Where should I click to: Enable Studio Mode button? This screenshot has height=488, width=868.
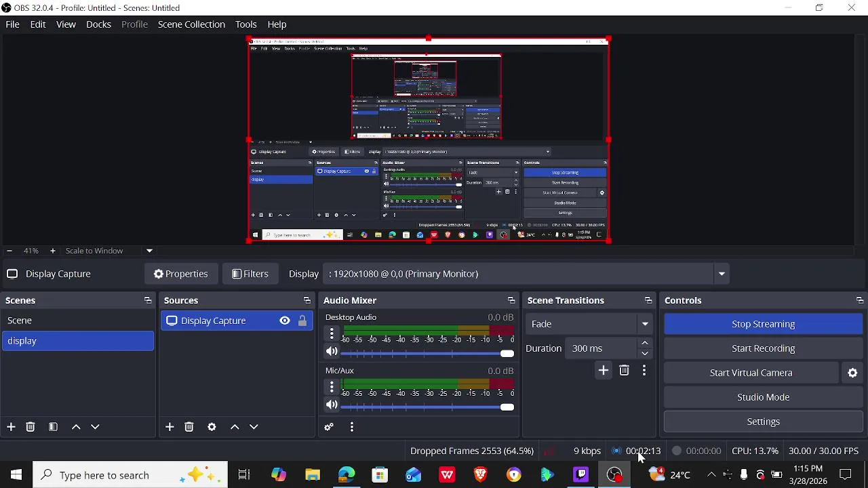[763, 397]
